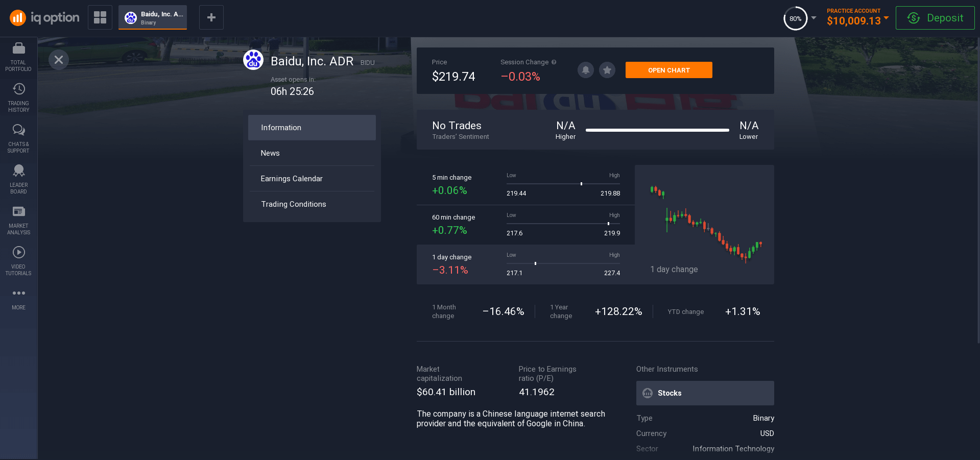This screenshot has height=460, width=980.
Task: Click the 1 day low-high range slider
Action: 563,263
